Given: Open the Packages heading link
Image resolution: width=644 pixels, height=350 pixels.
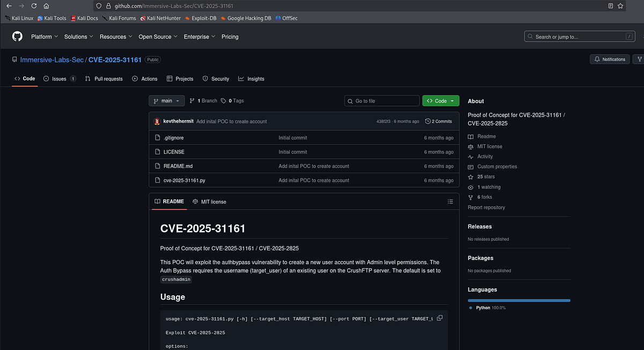Looking at the screenshot, I should pyautogui.click(x=480, y=258).
